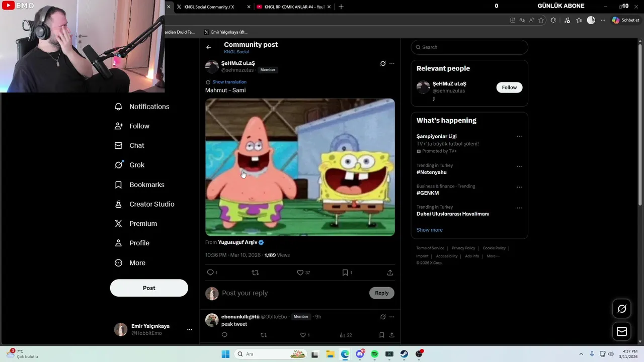Click the gray Reply button
Image resolution: width=644 pixels, height=362 pixels.
coord(382,293)
